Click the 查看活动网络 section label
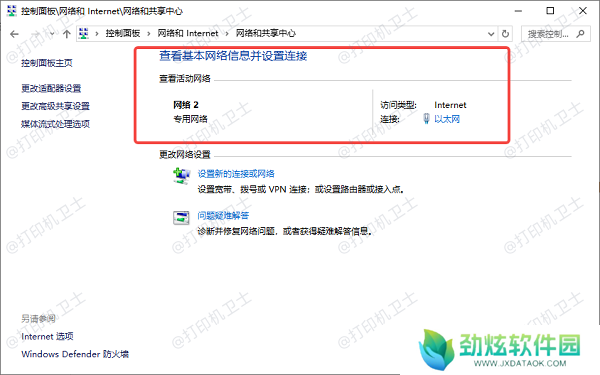 pos(185,79)
